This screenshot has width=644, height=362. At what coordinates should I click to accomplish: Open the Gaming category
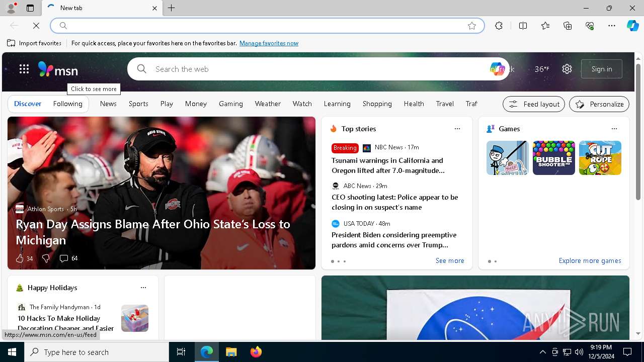(231, 104)
